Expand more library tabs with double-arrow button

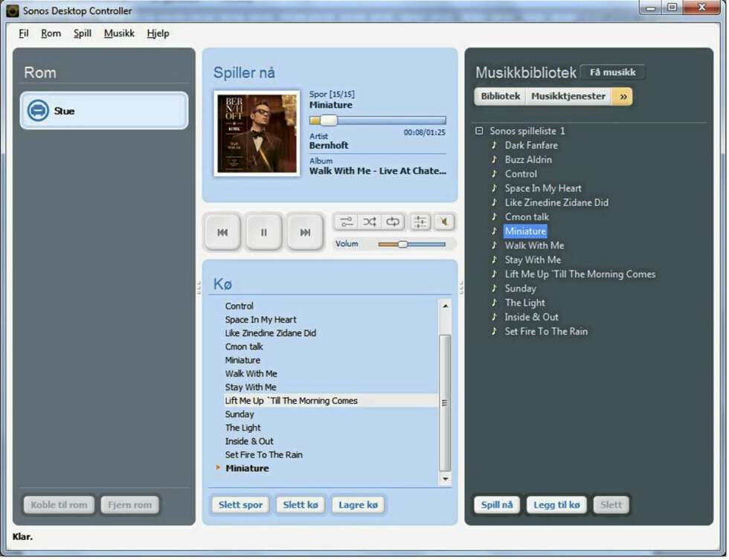pos(623,97)
